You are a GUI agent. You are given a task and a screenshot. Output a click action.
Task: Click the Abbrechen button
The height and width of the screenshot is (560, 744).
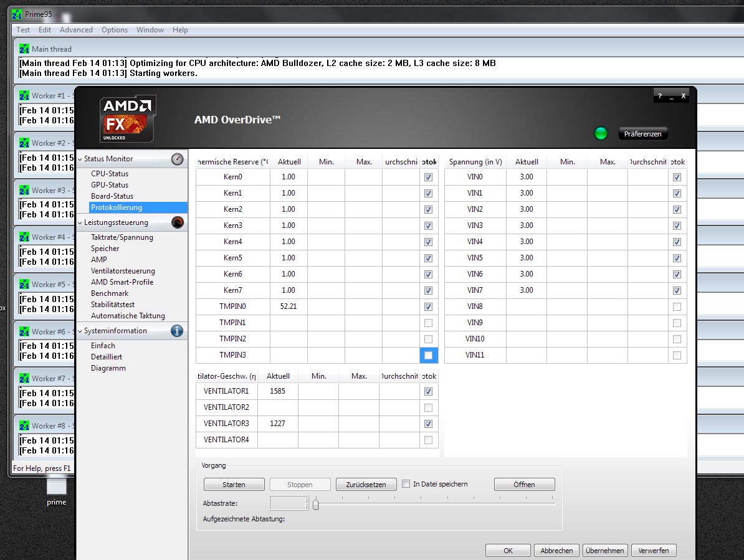tap(556, 551)
